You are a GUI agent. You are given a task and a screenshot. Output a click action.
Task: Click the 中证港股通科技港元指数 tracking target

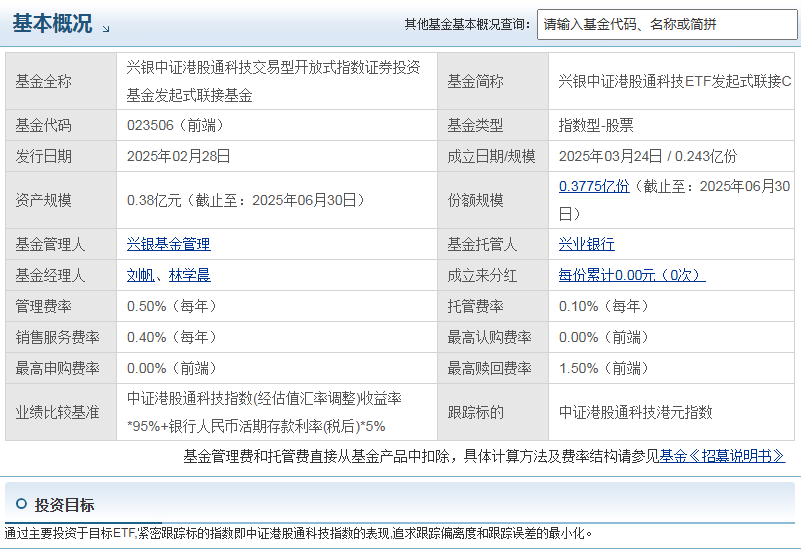pos(635,412)
